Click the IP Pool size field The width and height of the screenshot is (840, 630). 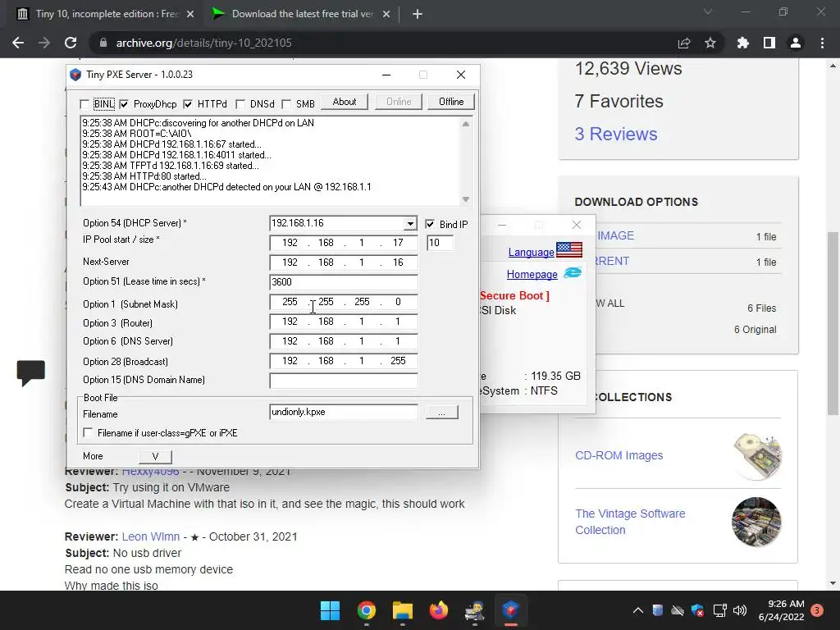tap(440, 243)
